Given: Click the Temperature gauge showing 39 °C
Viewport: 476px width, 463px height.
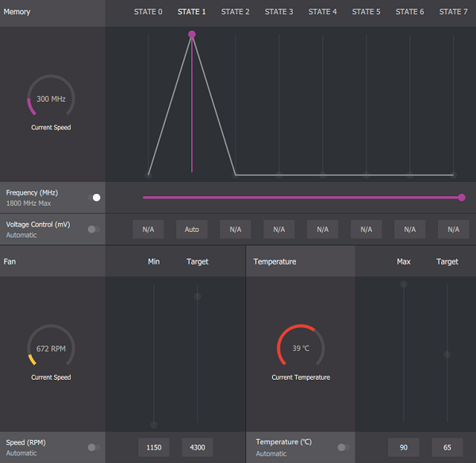Looking at the screenshot, I should [x=300, y=349].
